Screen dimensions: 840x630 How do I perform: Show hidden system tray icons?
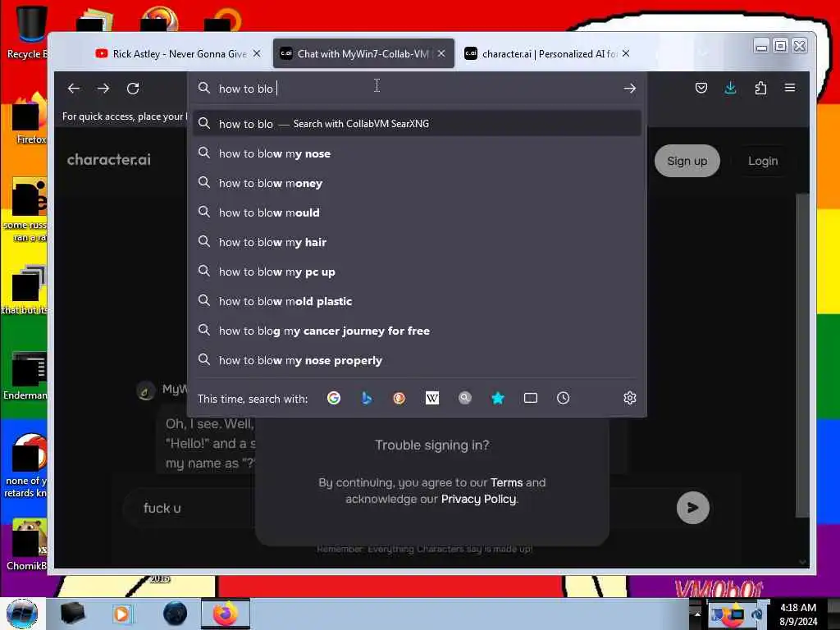pyautogui.click(x=697, y=614)
